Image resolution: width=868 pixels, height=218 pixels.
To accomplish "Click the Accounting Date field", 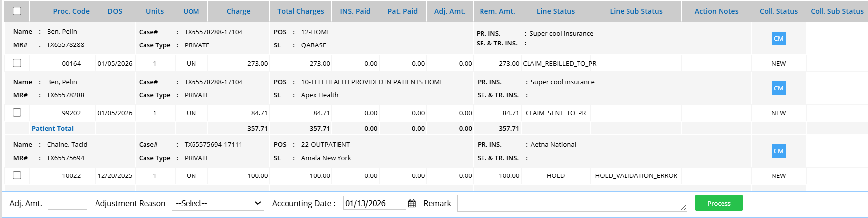I will 374,203.
